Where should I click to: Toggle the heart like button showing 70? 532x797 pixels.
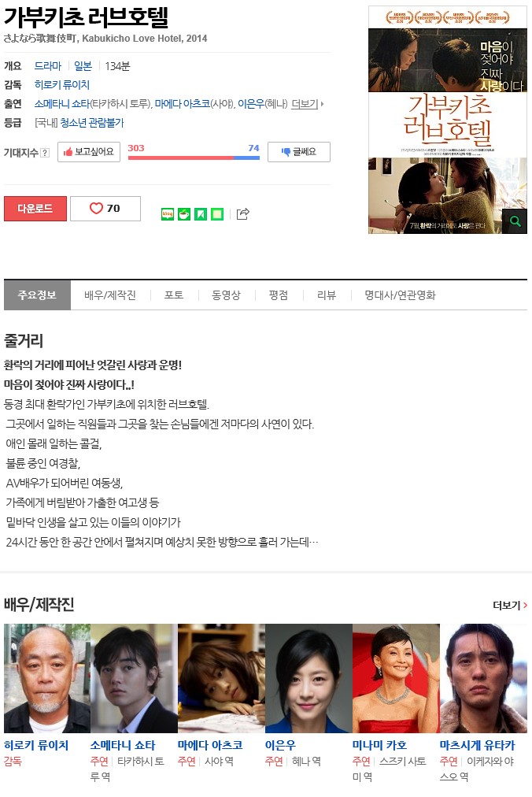point(105,209)
